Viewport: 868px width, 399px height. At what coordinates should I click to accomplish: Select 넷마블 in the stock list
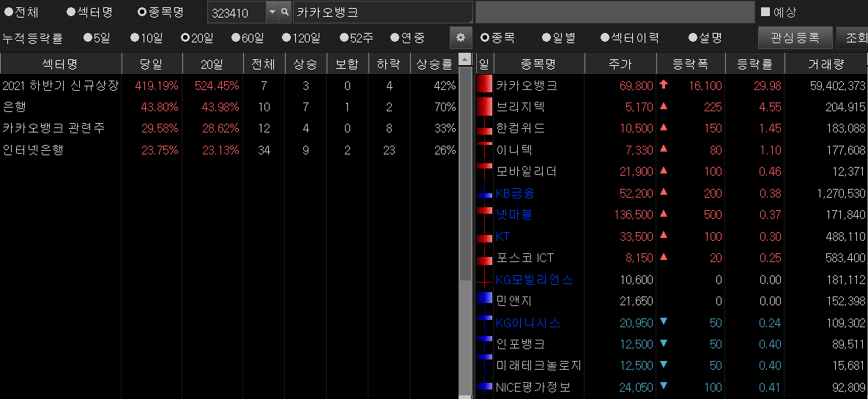[x=514, y=215]
